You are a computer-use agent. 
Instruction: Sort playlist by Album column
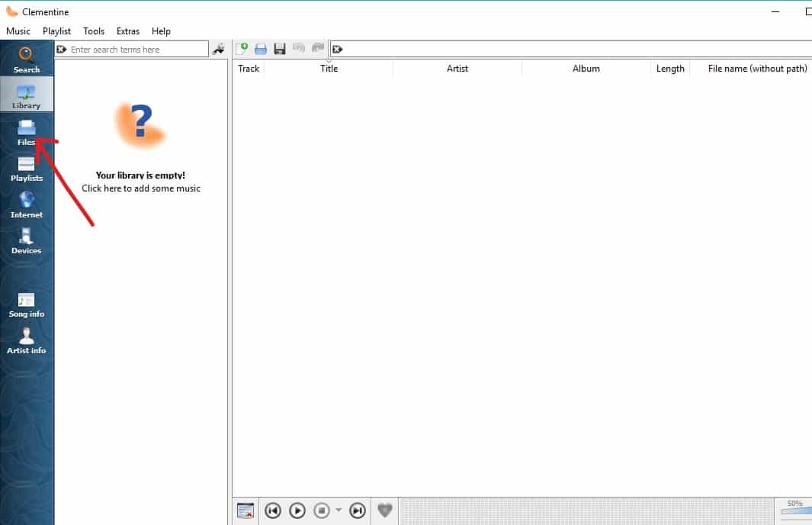coord(586,69)
